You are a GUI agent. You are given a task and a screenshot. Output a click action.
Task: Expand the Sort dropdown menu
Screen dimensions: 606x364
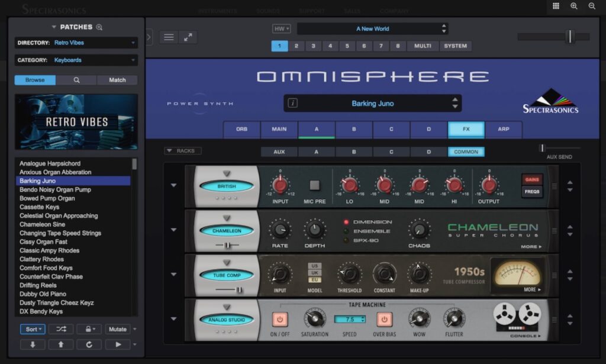[32, 329]
